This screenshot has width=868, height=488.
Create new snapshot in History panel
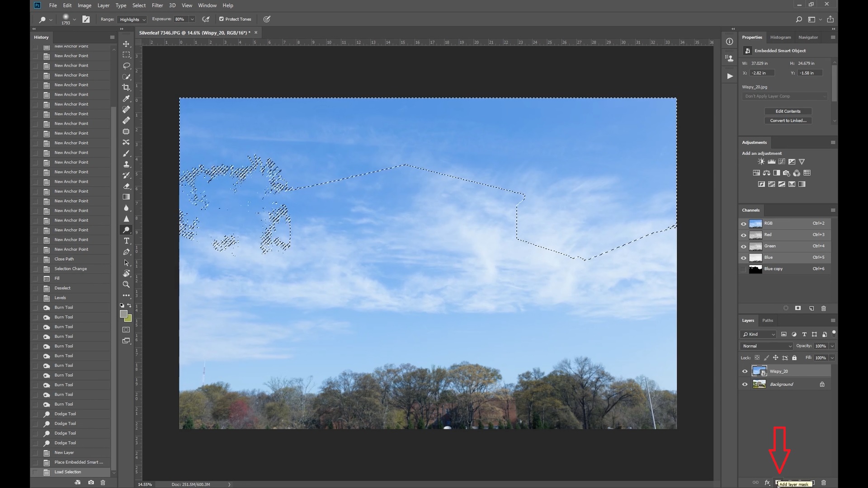pos(91,483)
